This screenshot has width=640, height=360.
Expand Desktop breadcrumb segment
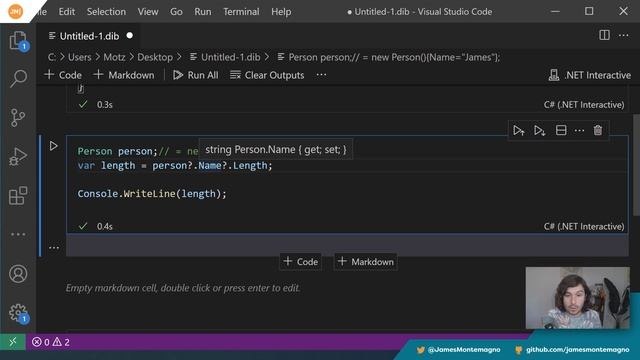tap(155, 57)
